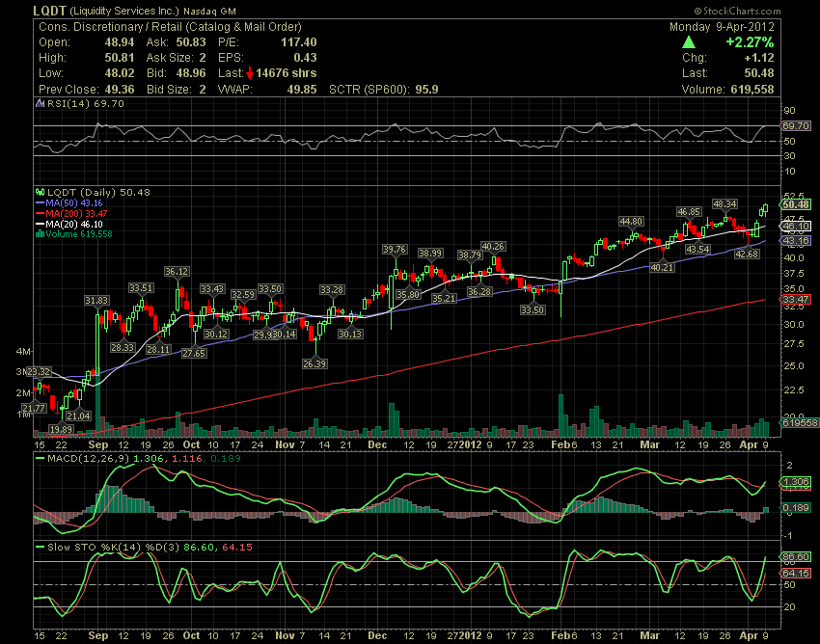820x644 pixels.
Task: Click the 23.32 price label
Action: click(39, 372)
